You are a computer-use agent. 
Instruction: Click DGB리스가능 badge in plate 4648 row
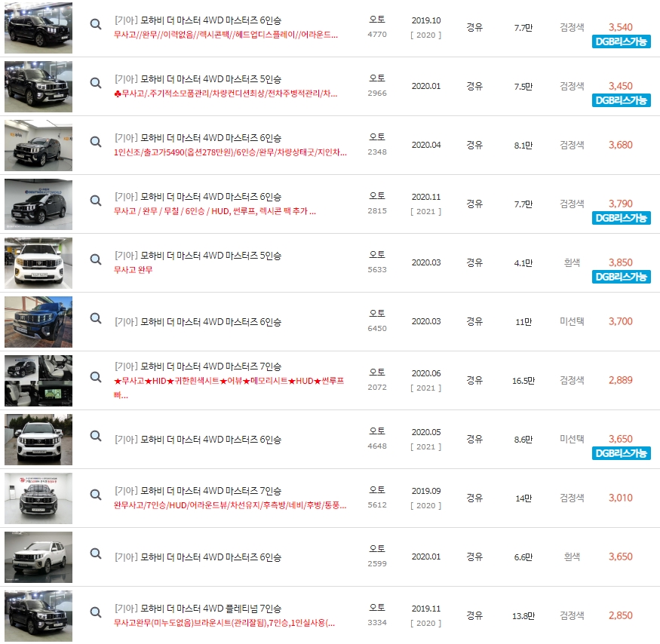(622, 453)
